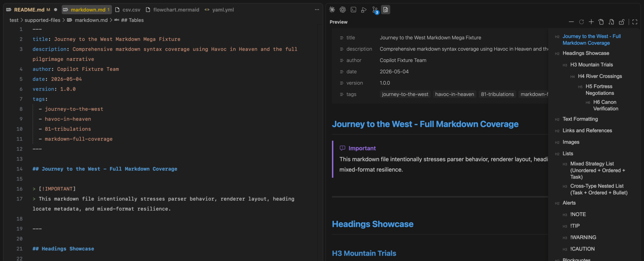Go to 'Mixed Strategy List' outline entry

click(x=598, y=170)
